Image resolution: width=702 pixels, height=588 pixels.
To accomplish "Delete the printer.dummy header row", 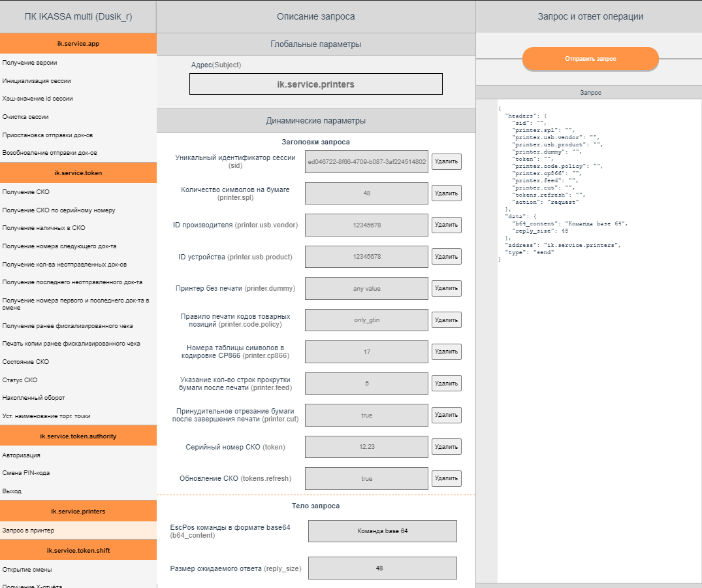I will [446, 288].
